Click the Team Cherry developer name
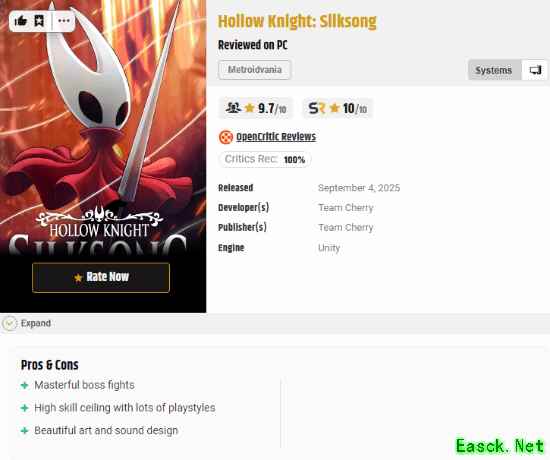 [x=346, y=208]
